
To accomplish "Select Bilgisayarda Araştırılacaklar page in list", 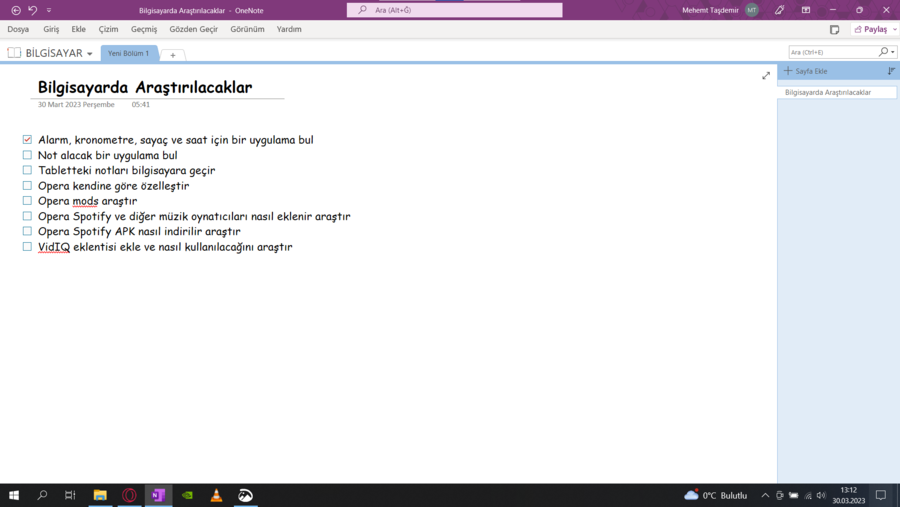I will pyautogui.click(x=837, y=92).
